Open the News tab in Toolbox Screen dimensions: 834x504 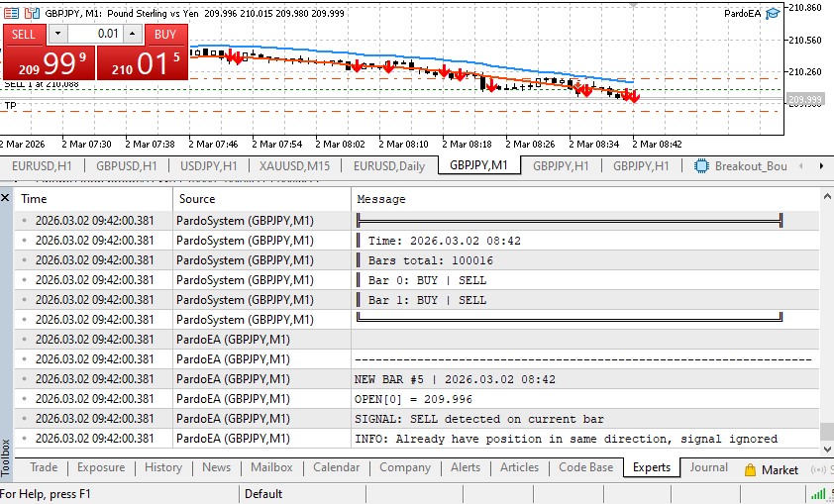pyautogui.click(x=217, y=467)
